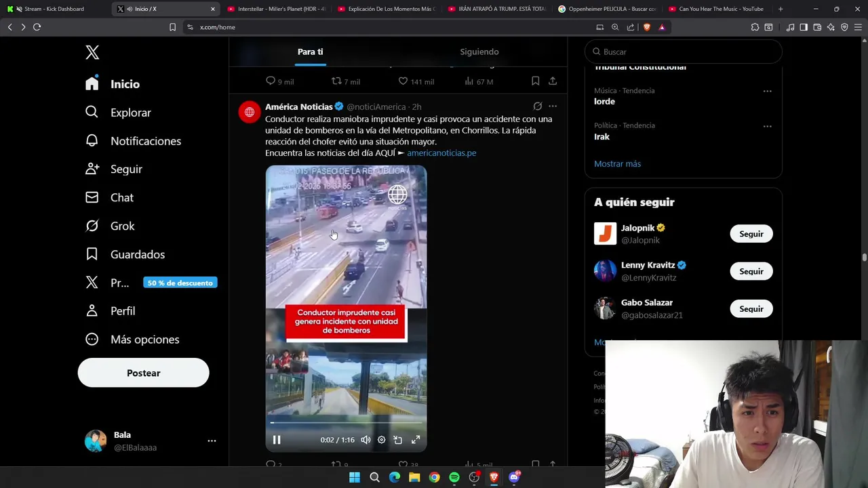The height and width of the screenshot is (488, 868).
Task: Open a new browser tab
Action: tap(781, 9)
